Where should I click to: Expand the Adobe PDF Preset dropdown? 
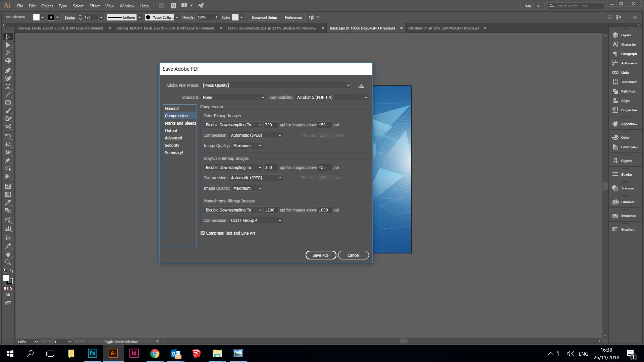tap(276, 85)
